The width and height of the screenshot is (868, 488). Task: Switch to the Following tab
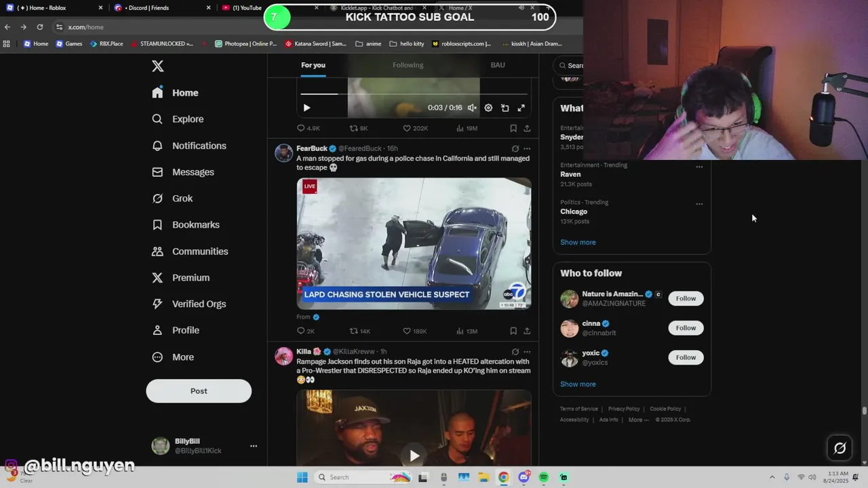pos(408,65)
